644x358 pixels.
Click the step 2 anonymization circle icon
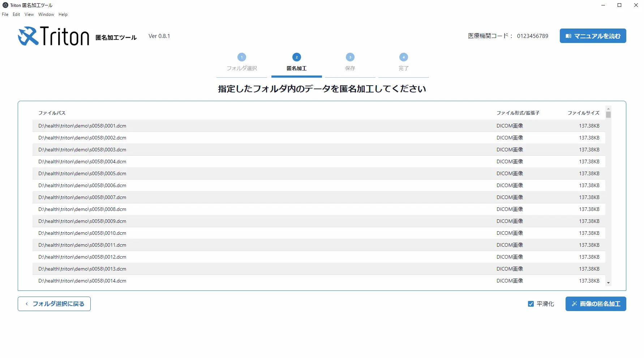297,57
